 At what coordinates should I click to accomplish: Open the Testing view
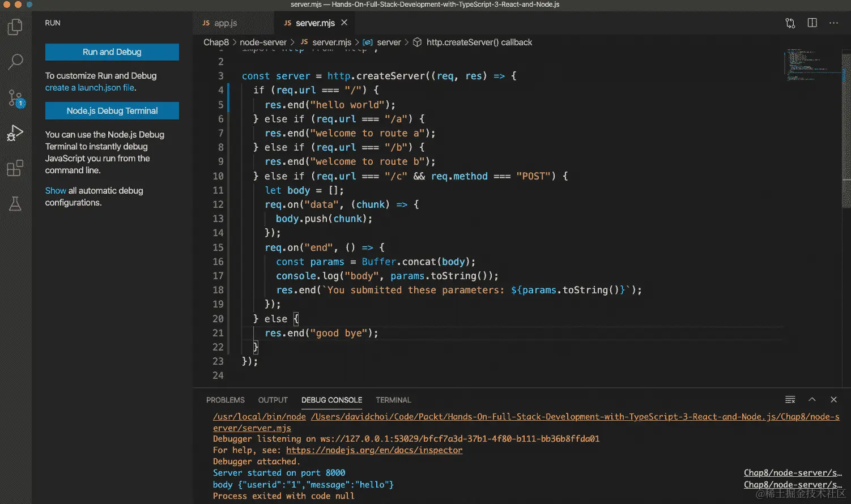pyautogui.click(x=15, y=203)
